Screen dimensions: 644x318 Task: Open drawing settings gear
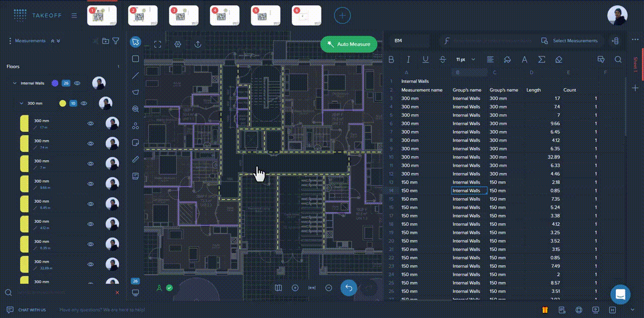click(x=178, y=44)
